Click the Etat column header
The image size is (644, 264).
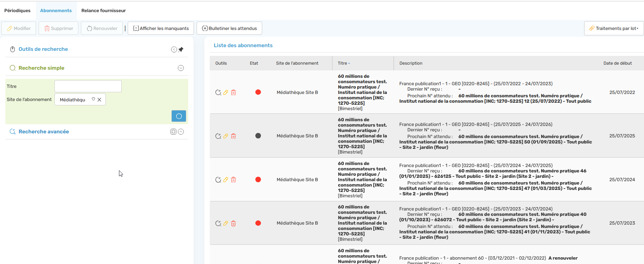click(254, 63)
